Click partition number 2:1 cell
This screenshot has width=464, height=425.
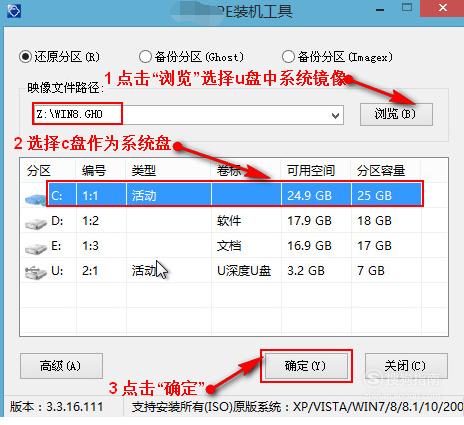[x=90, y=271]
